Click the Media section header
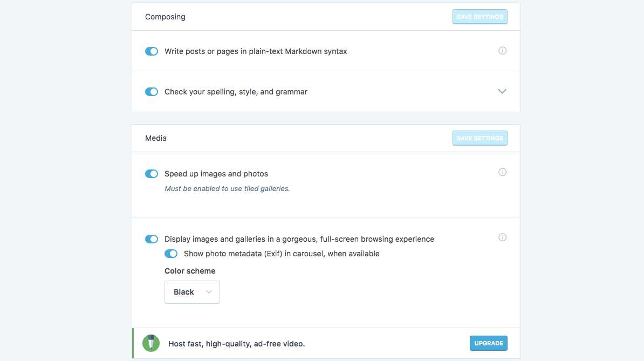The image size is (644, 361). 156,138
